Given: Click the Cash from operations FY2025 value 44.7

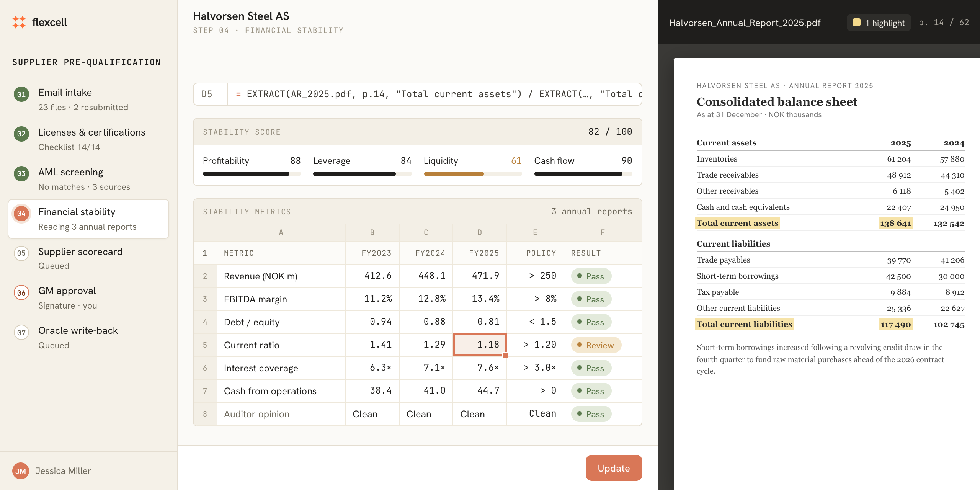Looking at the screenshot, I should point(480,390).
